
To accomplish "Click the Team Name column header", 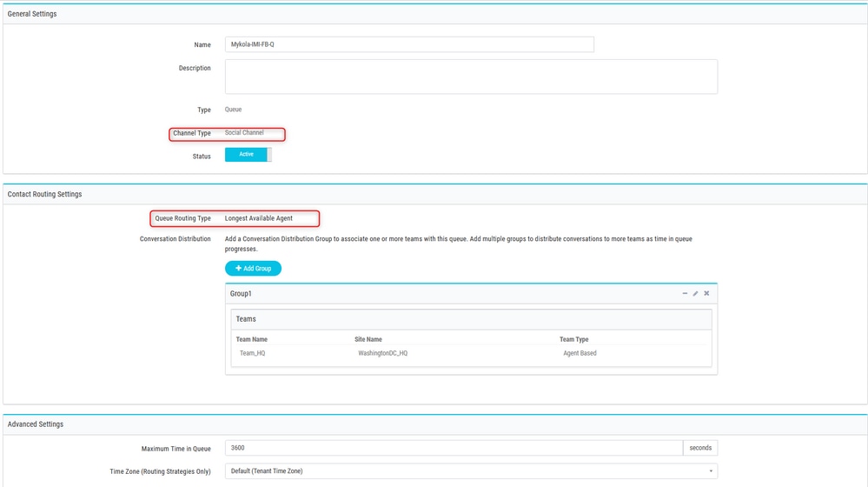I will (251, 339).
